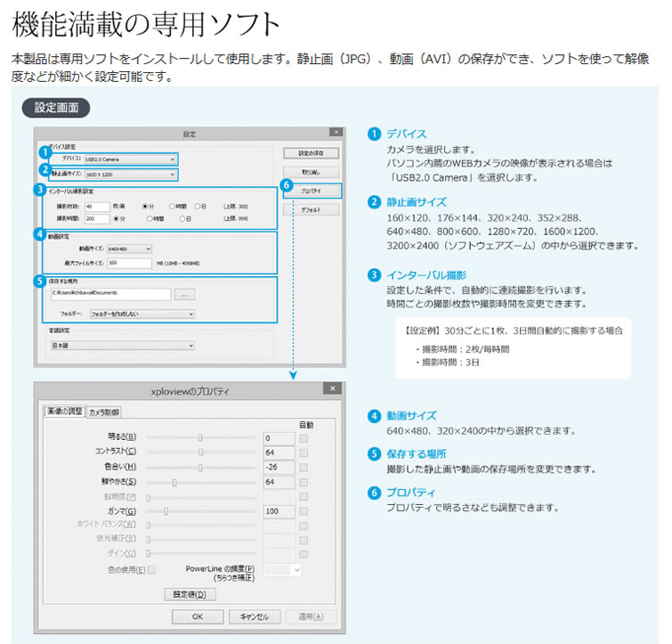The image size is (672, 644).
Task: Click the 適用(A) button
Action: [312, 616]
